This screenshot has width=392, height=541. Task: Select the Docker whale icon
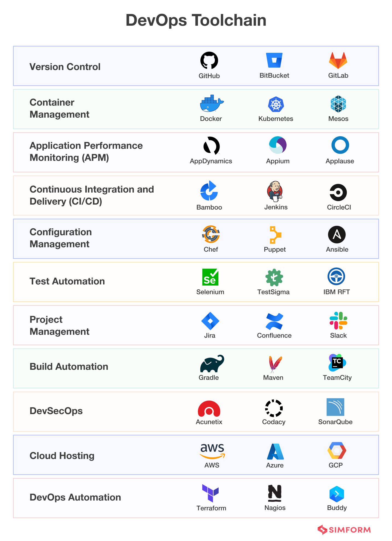pyautogui.click(x=212, y=103)
